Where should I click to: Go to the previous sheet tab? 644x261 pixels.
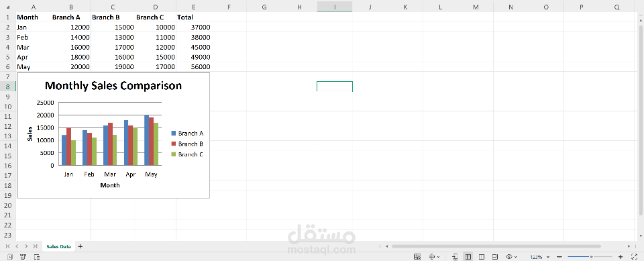click(x=17, y=246)
